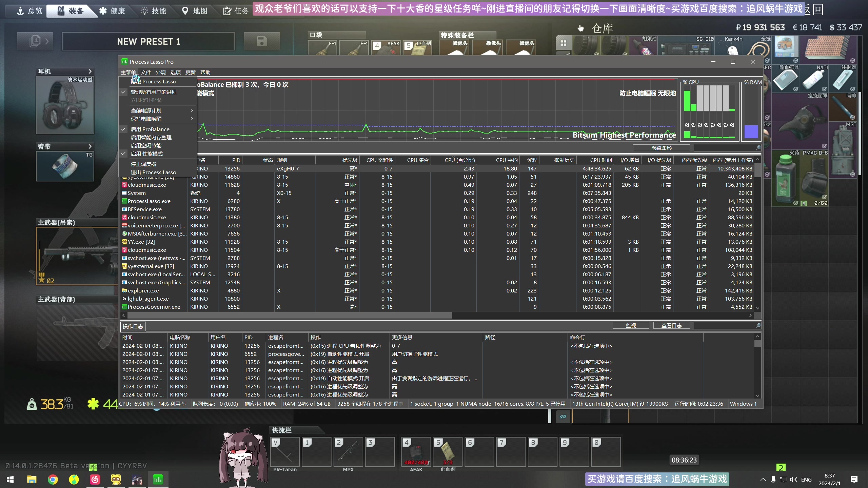Click the PR-Taran in quick slot V

click(285, 452)
